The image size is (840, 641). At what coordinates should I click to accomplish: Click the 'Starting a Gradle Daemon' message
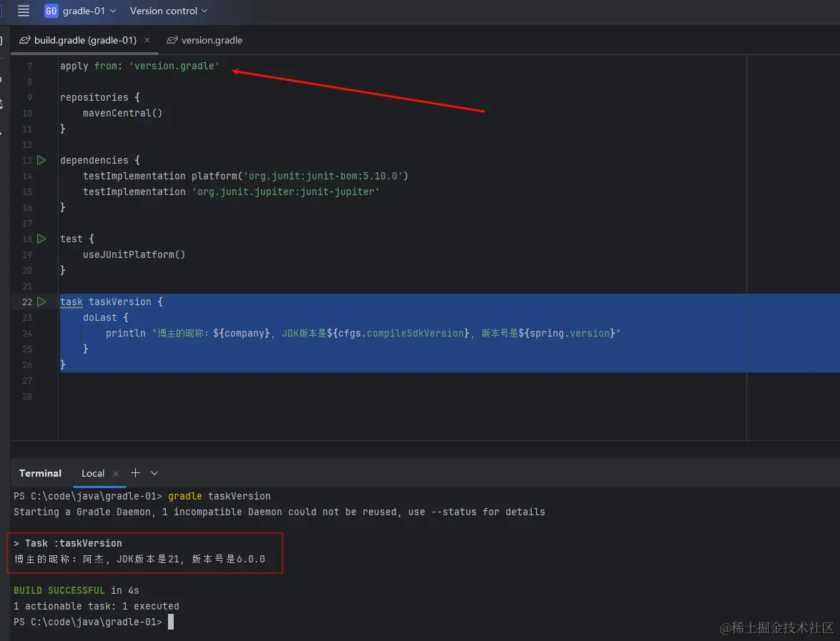pos(279,512)
